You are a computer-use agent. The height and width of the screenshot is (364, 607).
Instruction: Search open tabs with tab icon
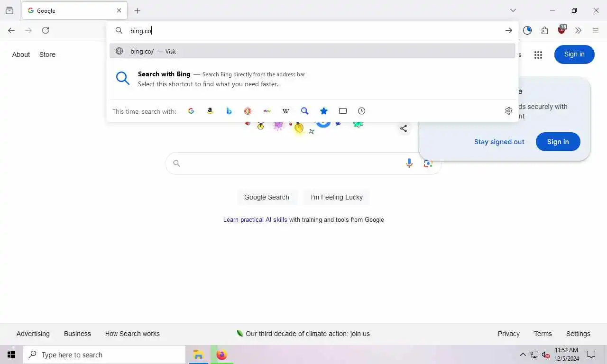tap(343, 111)
